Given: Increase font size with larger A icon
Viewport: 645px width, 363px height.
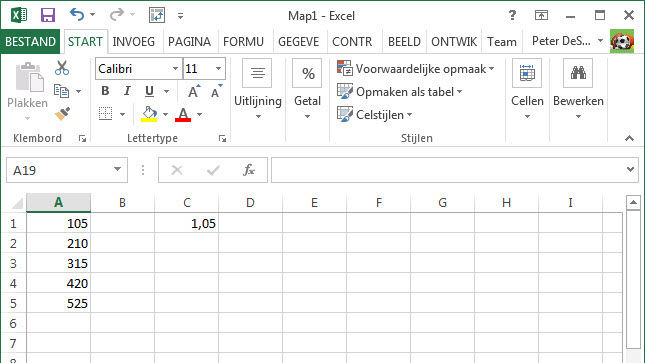Looking at the screenshot, I should click(193, 91).
